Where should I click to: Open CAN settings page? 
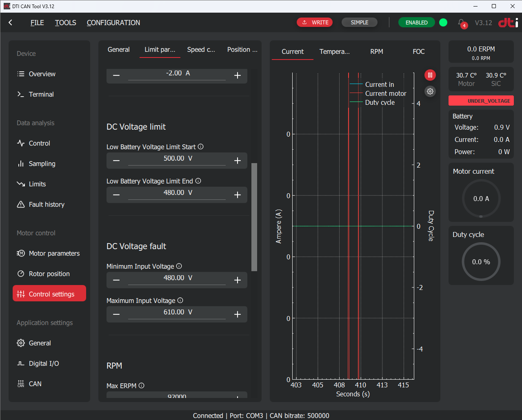pyautogui.click(x=49, y=384)
